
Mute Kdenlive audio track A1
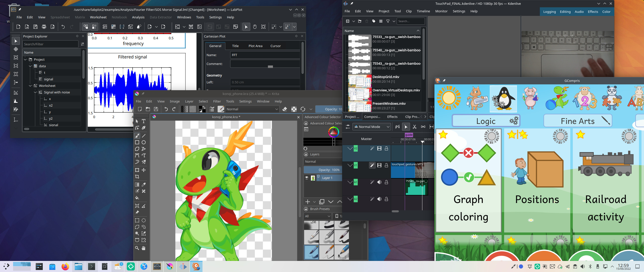click(x=379, y=182)
